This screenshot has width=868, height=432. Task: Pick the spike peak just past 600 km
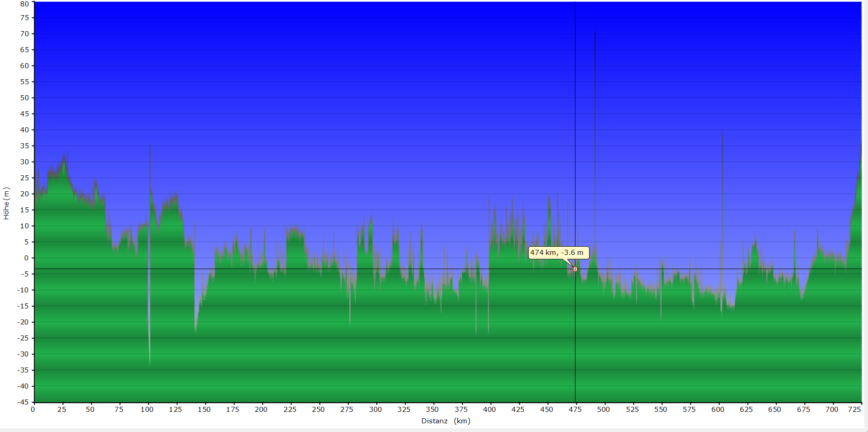tap(722, 133)
